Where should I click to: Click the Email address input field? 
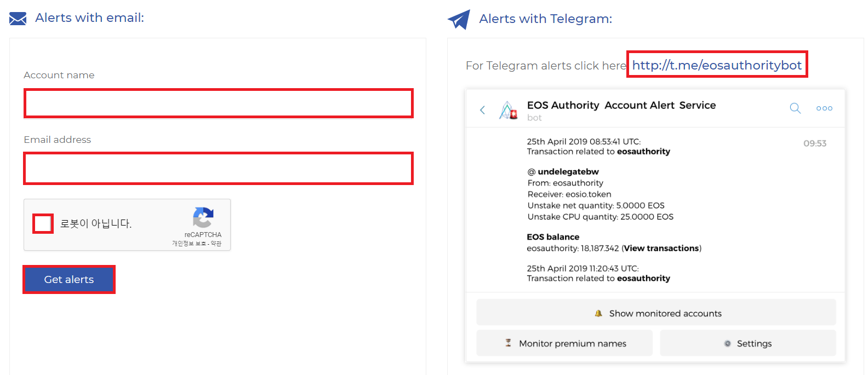click(219, 168)
